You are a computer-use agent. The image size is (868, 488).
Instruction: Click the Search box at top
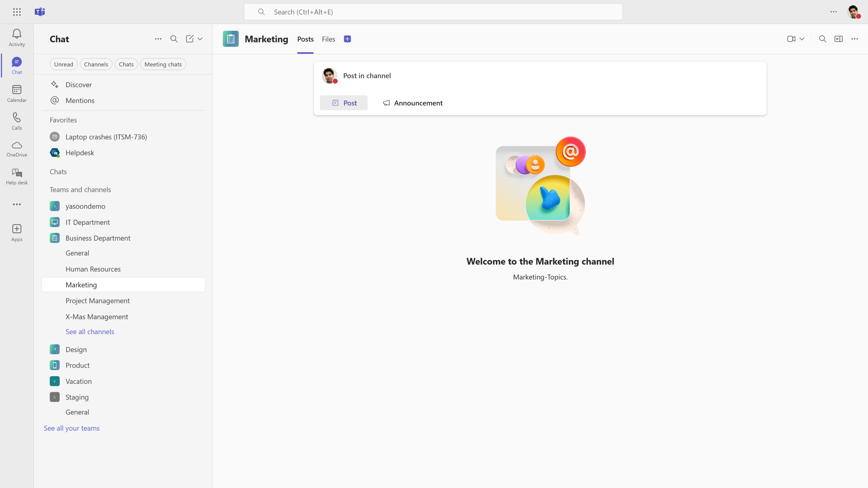(x=433, y=12)
